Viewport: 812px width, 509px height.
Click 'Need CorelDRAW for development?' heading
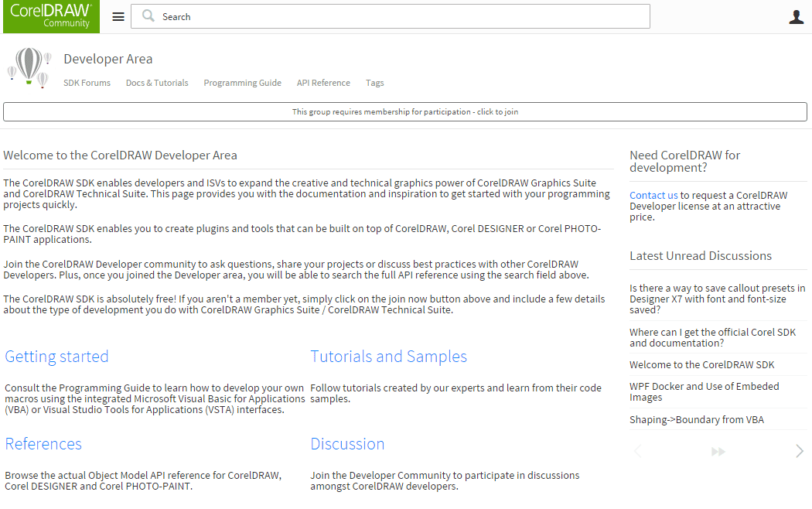tap(684, 162)
